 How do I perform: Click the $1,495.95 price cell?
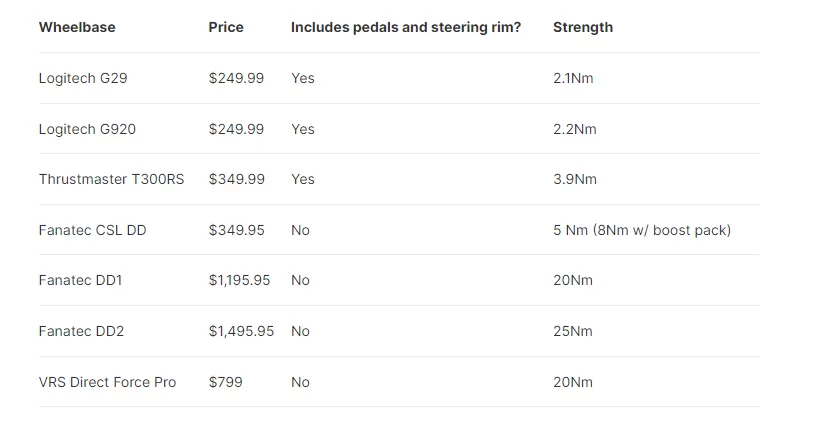242,331
